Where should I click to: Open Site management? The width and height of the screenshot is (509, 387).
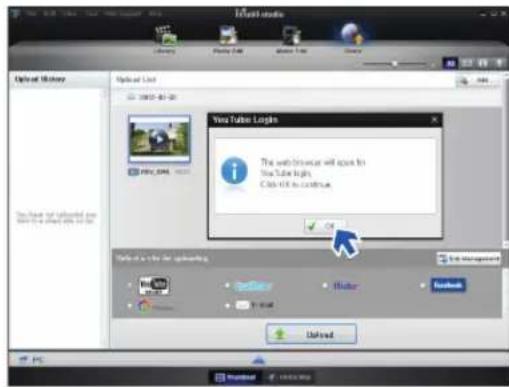(x=469, y=259)
